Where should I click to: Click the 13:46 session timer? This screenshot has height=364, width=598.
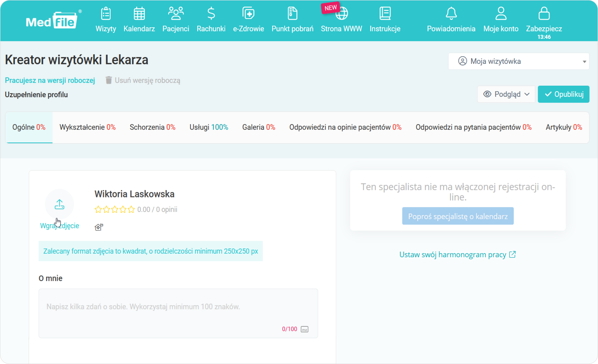point(544,37)
